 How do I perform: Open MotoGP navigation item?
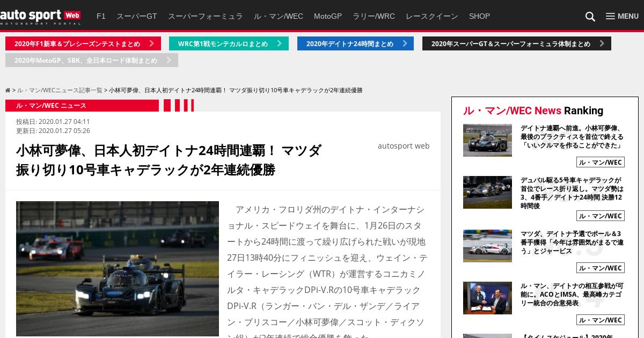328,16
